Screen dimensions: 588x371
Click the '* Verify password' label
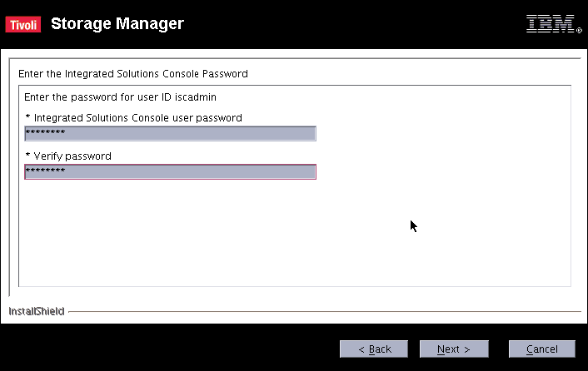[x=68, y=156]
